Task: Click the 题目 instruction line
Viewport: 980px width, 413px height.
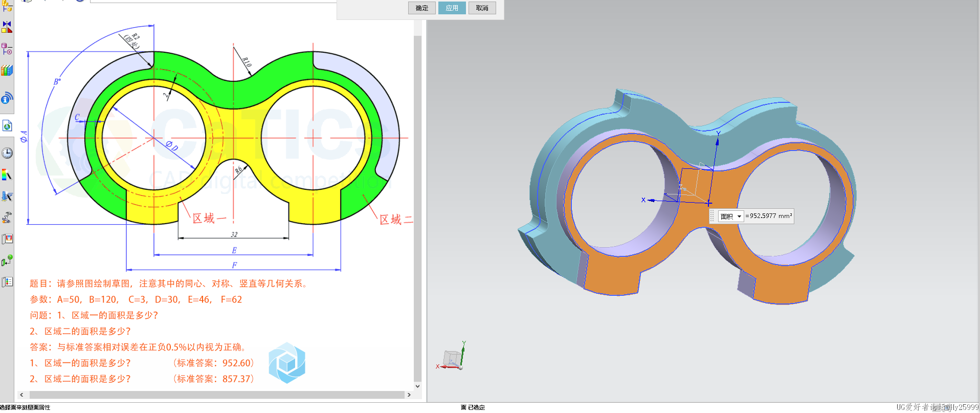Action: [x=169, y=284]
